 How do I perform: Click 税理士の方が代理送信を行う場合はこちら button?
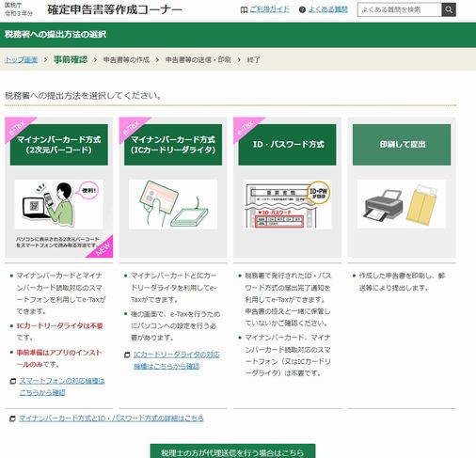[232, 451]
